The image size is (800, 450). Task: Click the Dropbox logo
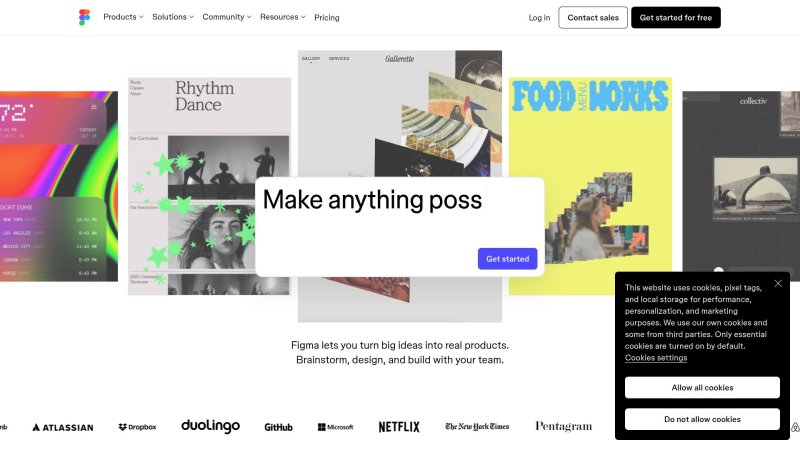point(137,427)
